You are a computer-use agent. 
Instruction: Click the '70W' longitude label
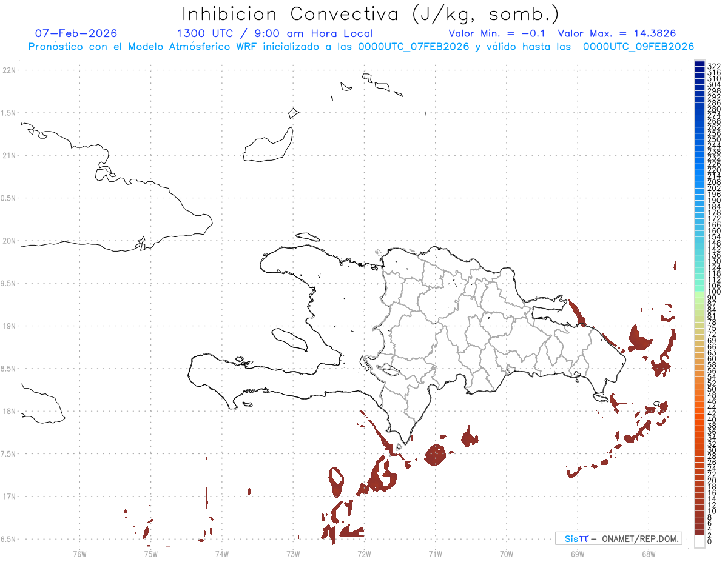506,554
